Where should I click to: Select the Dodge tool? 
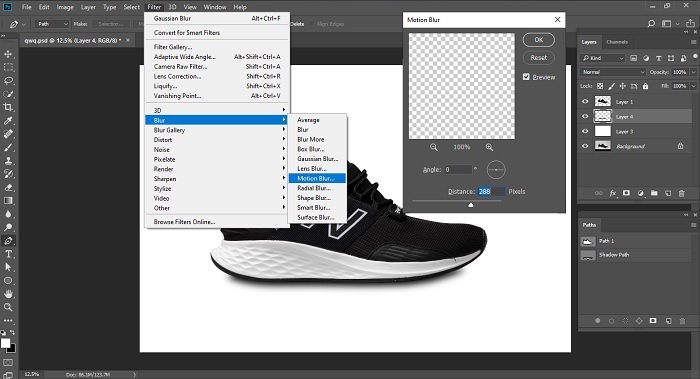click(8, 227)
